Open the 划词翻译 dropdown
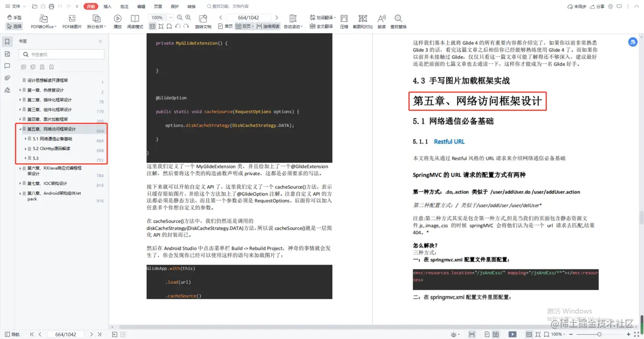The width and height of the screenshot is (644, 339). click(x=324, y=18)
